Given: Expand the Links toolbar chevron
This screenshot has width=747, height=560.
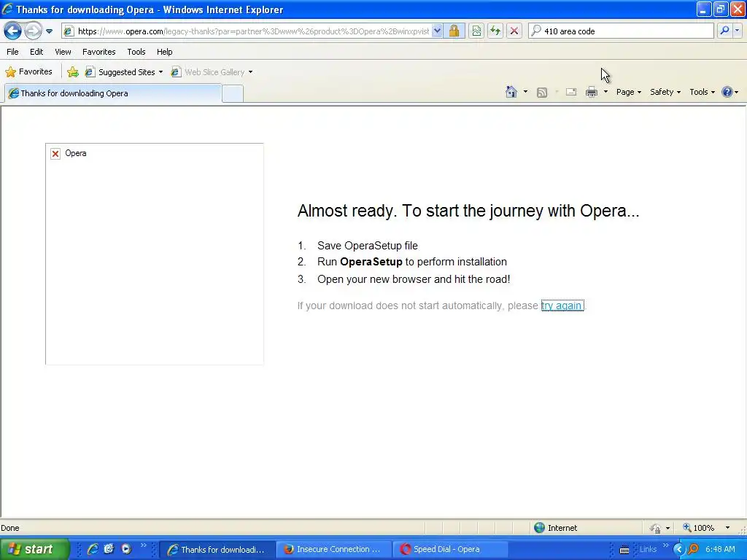Looking at the screenshot, I should point(665,545).
